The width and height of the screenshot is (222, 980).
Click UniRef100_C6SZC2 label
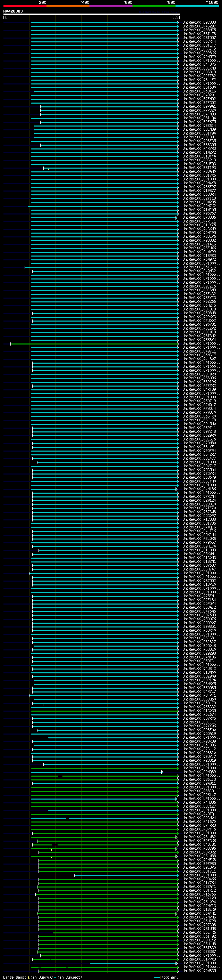[199, 49]
